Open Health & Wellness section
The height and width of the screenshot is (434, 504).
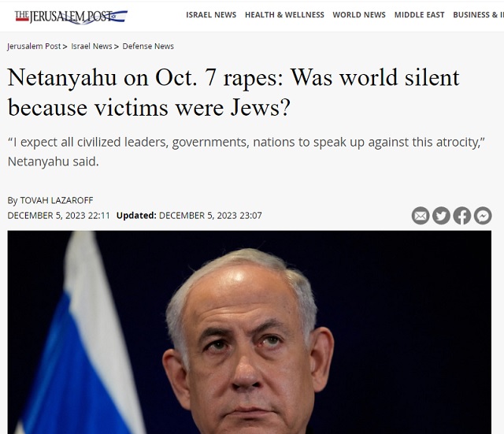click(284, 15)
